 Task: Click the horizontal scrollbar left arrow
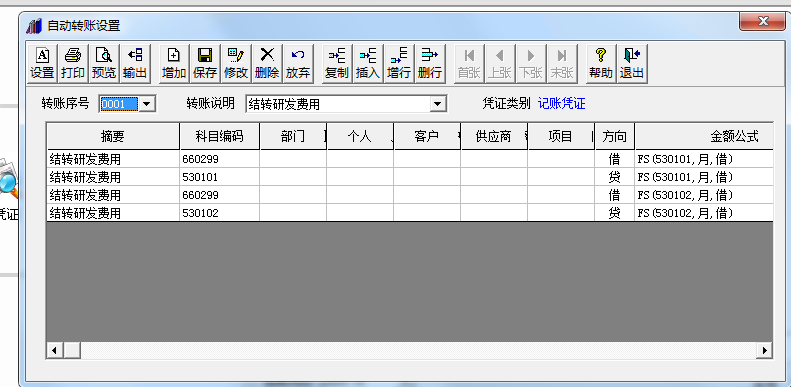pos(55,350)
